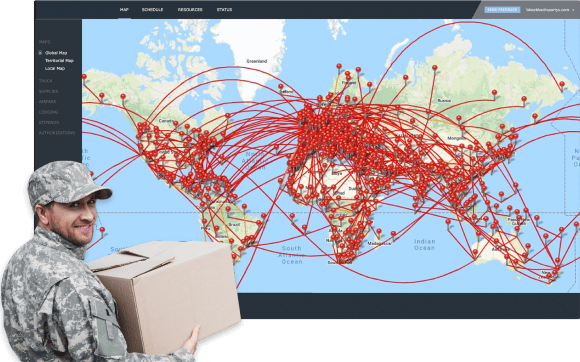The image size is (580, 362).
Task: Open the TRUCK sidebar section
Action: (45, 81)
